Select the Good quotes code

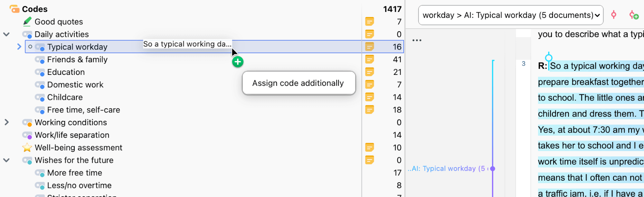(59, 22)
